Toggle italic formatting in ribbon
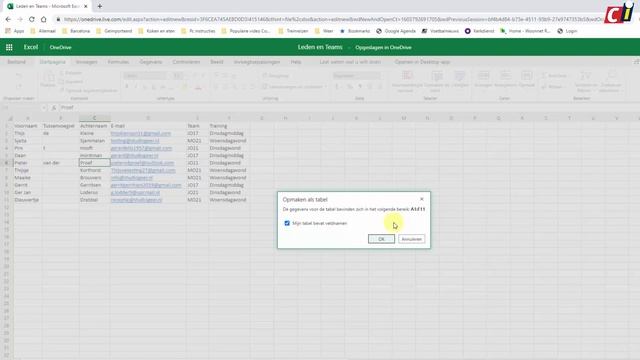 pos(136,87)
